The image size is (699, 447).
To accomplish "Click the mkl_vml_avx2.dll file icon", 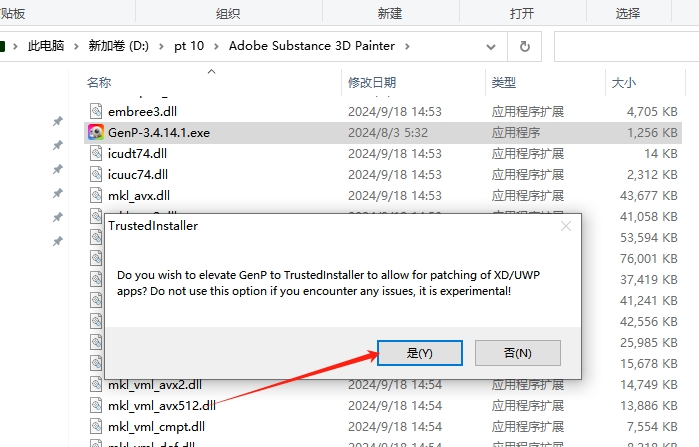I will coord(95,385).
